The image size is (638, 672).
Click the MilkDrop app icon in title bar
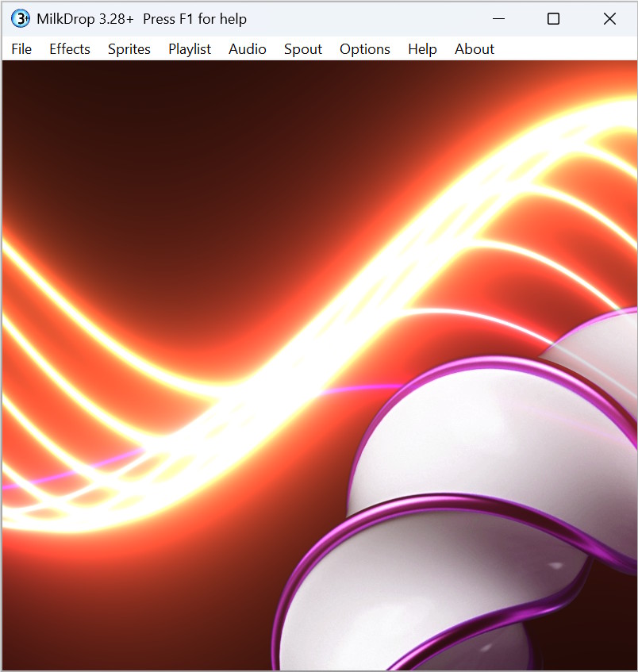20,19
